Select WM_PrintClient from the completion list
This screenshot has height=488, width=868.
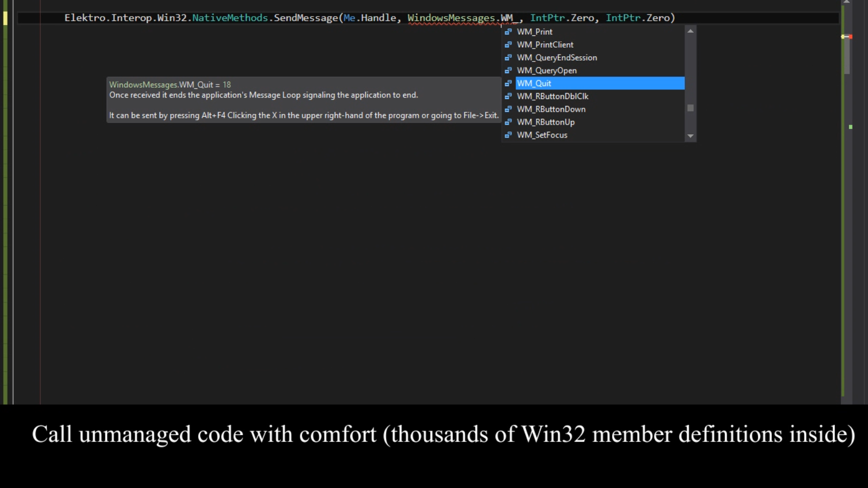pyautogui.click(x=544, y=44)
